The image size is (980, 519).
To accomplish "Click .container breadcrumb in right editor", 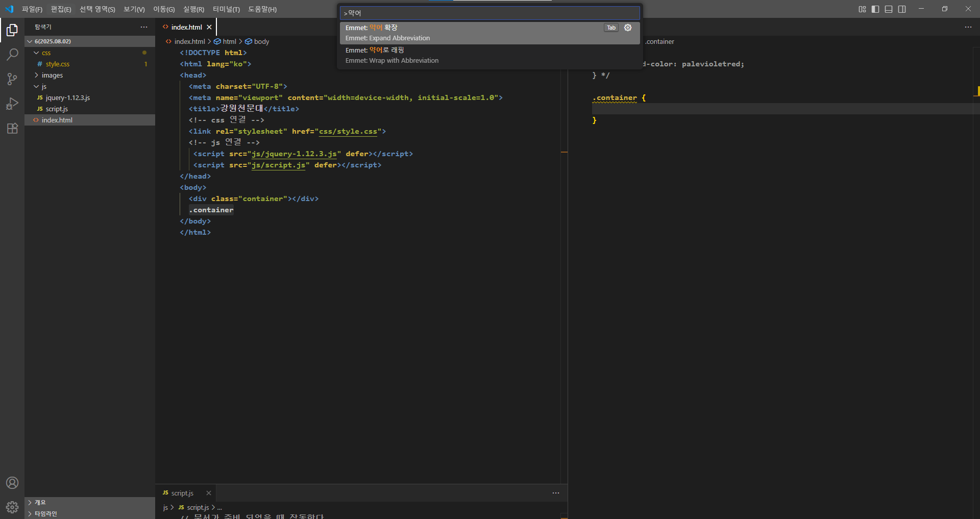I will (x=659, y=41).
